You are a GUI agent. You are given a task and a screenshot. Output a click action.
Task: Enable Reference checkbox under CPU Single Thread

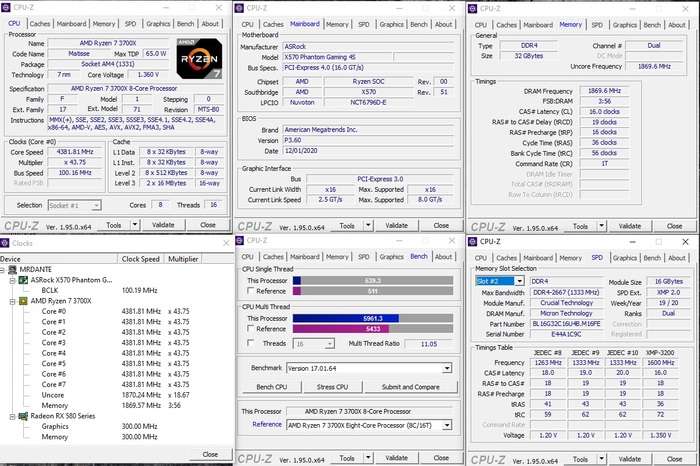(x=249, y=291)
